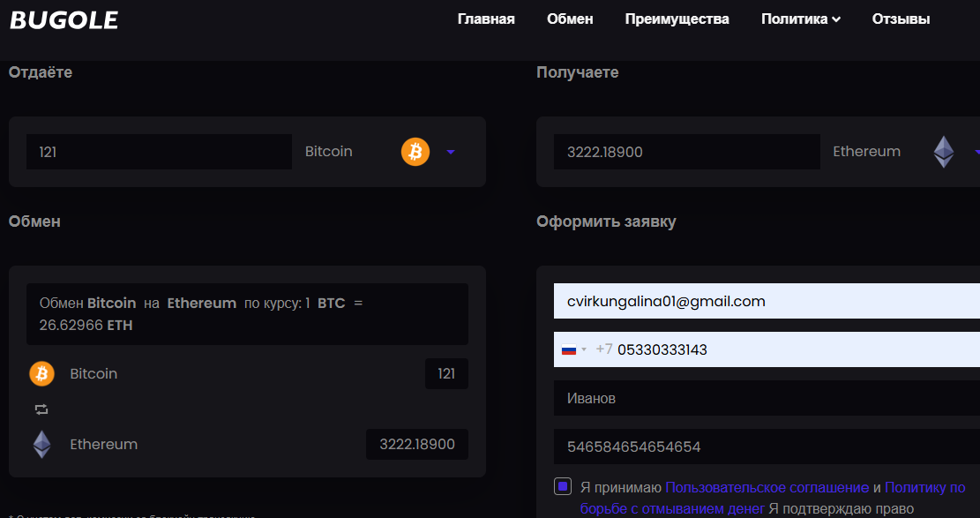Click the Иванов surname field
The width and height of the screenshot is (980, 518).
(x=767, y=399)
